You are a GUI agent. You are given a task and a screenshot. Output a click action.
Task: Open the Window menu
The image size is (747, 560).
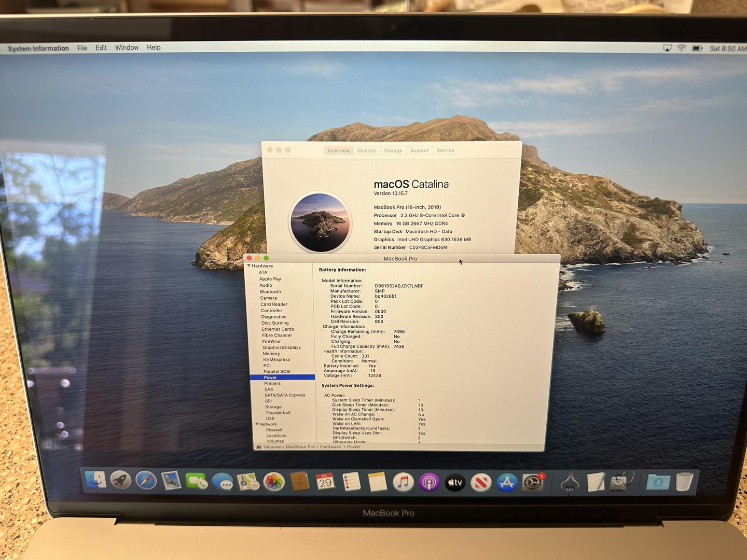click(x=127, y=47)
